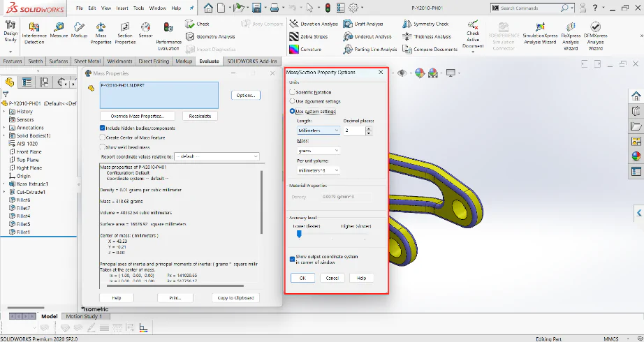Select the Measure tool
Image resolution: width=644 pixels, height=342 pixels.
[x=59, y=31]
